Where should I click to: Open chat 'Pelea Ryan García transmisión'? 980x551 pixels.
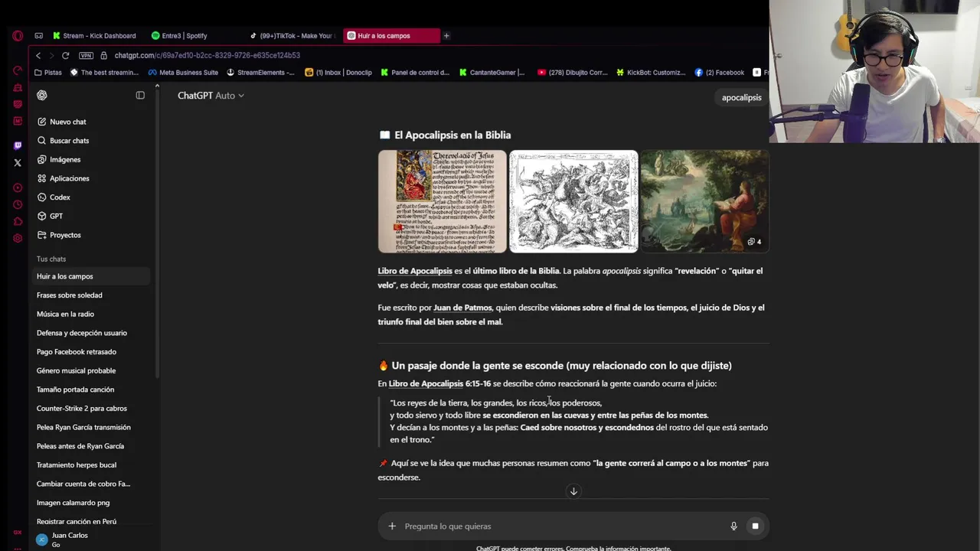(92, 427)
